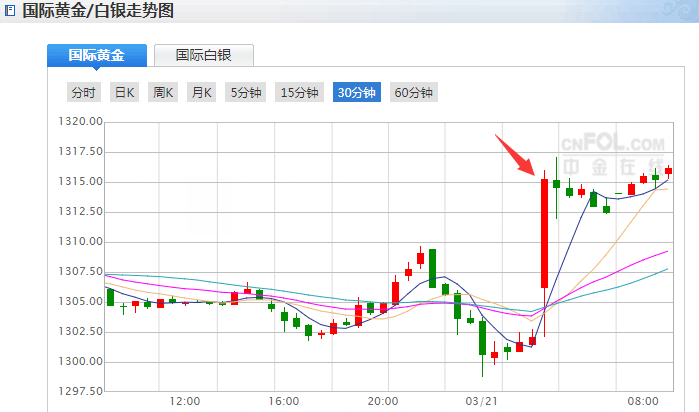The height and width of the screenshot is (412, 699).
Task: Click the 08:00 time axis label
Action: (643, 401)
